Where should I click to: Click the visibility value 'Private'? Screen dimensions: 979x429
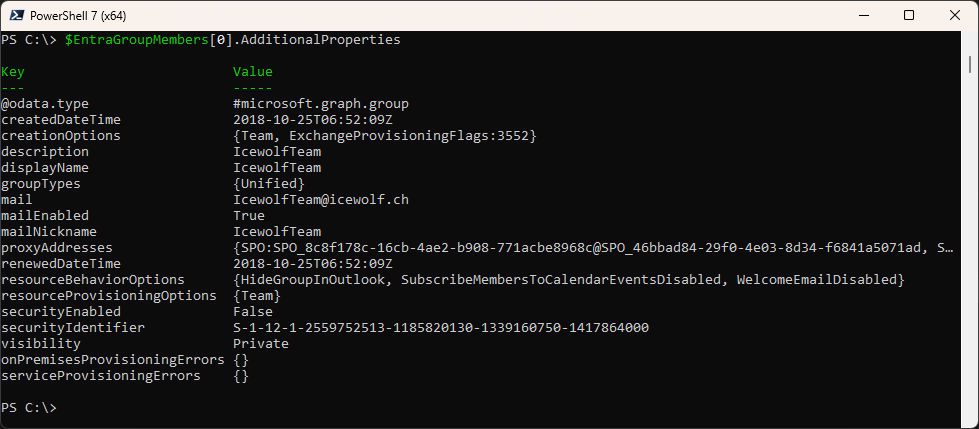[x=261, y=344]
